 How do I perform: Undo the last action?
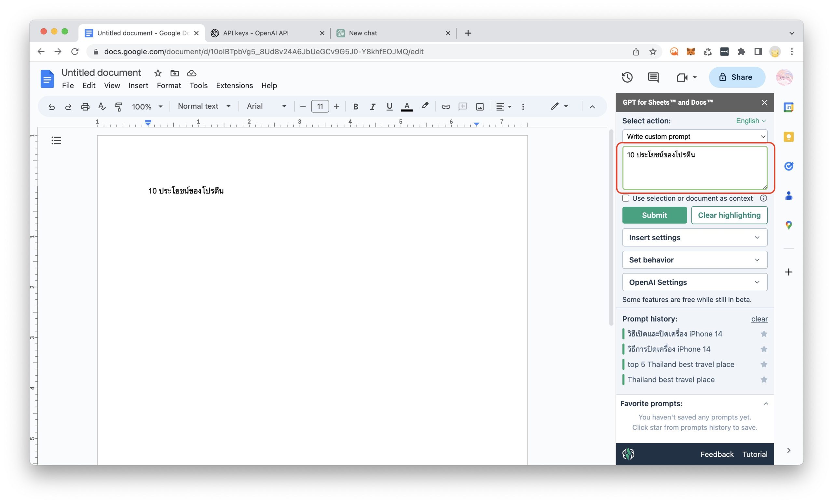[51, 106]
